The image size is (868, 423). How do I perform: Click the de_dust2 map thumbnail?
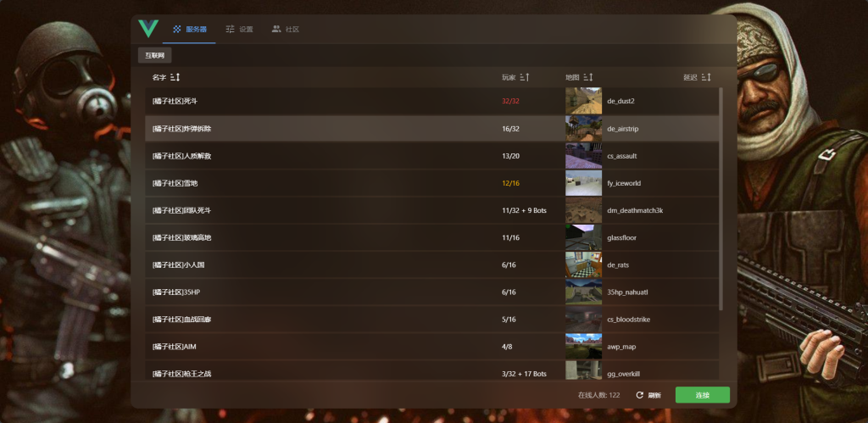583,101
